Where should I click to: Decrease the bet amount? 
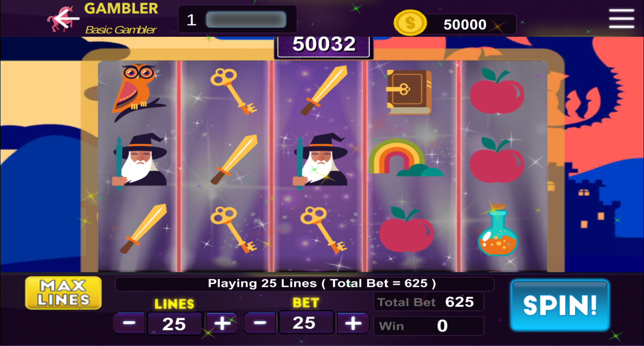click(x=260, y=323)
